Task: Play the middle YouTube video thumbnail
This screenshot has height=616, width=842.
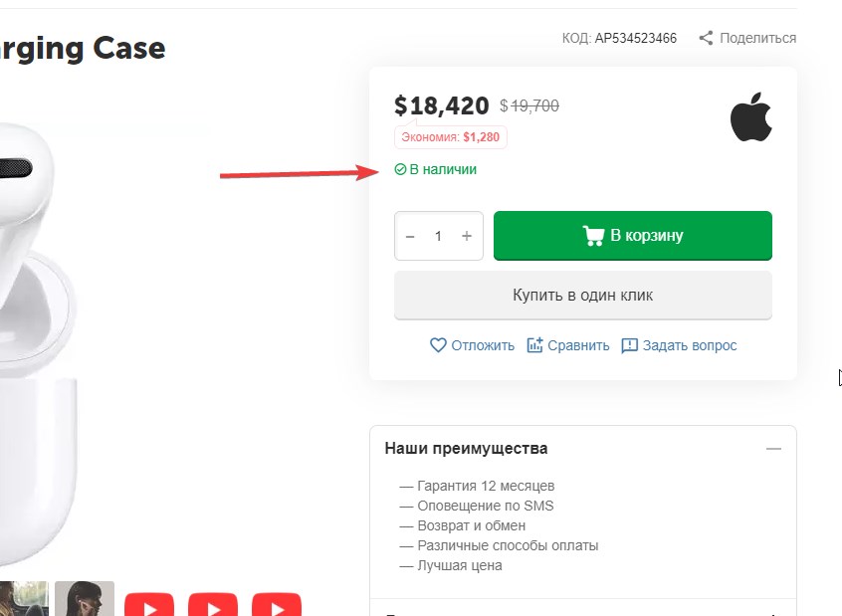Action: (213, 605)
